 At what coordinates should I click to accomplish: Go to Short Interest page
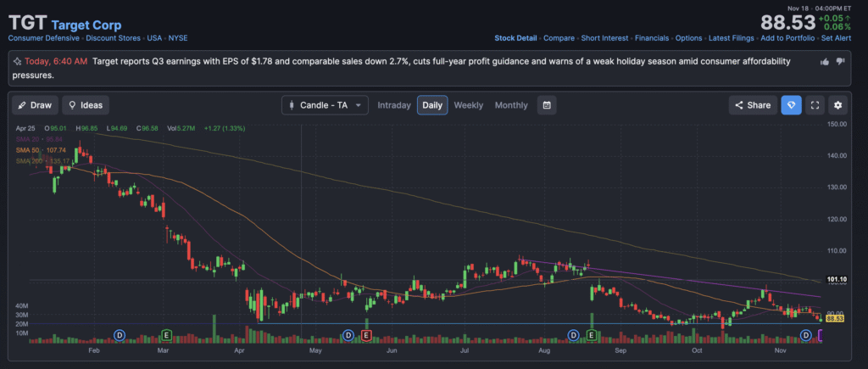click(x=604, y=38)
